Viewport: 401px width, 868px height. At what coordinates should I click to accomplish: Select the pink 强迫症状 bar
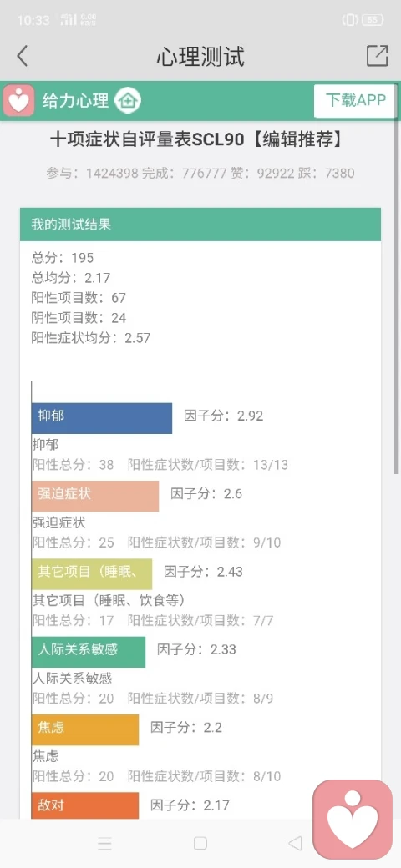pos(95,496)
